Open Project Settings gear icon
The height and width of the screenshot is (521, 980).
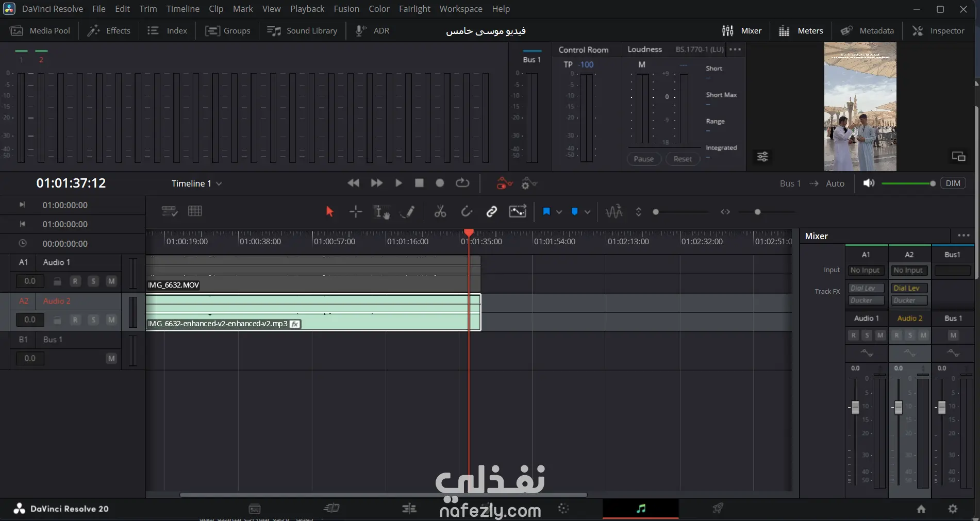pos(953,509)
